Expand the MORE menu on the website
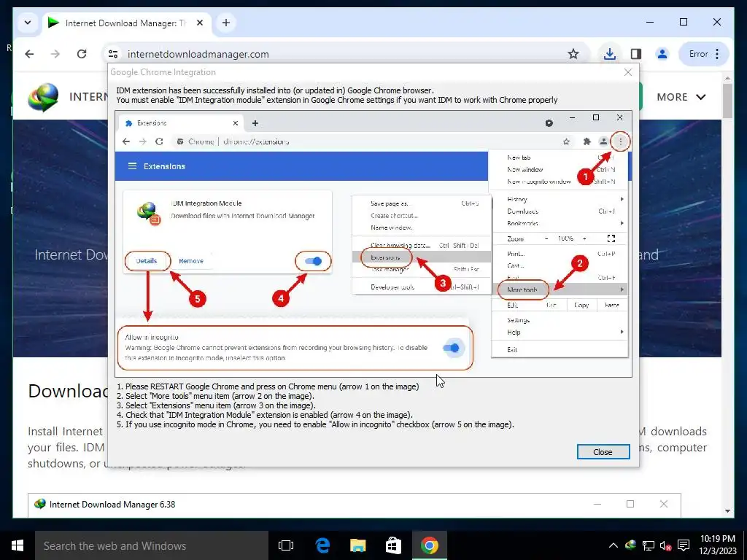The width and height of the screenshot is (747, 560). coord(681,97)
